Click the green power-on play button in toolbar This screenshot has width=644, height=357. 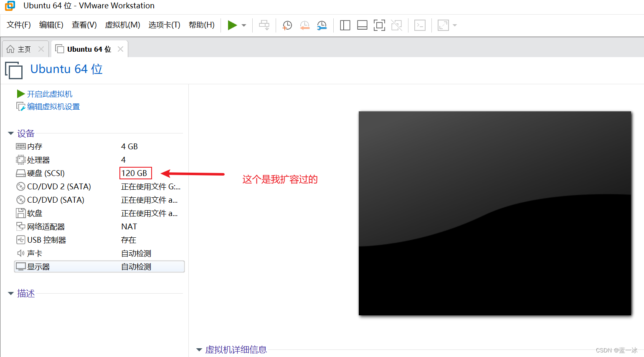click(232, 25)
